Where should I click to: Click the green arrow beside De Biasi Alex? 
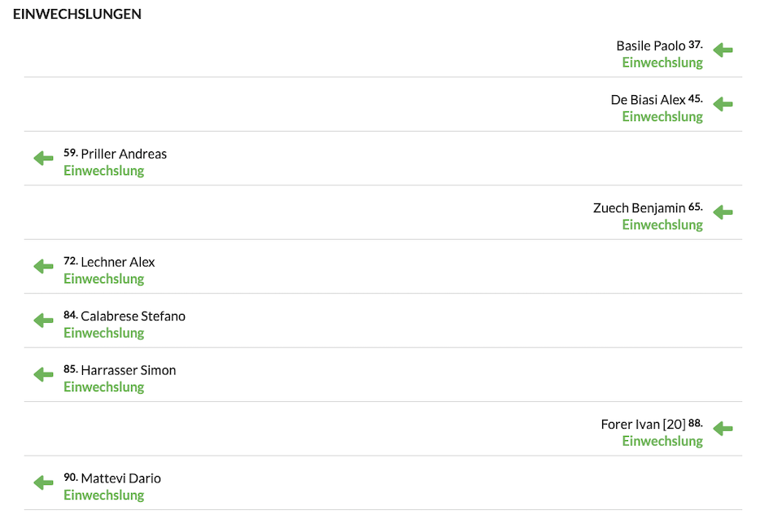coord(723,104)
